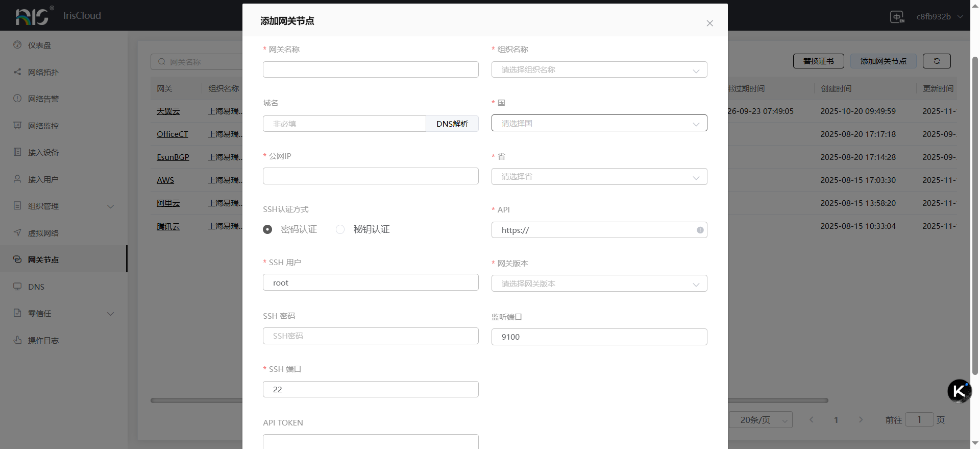Click the horizontal scrollbar below the table

[x=776, y=400]
